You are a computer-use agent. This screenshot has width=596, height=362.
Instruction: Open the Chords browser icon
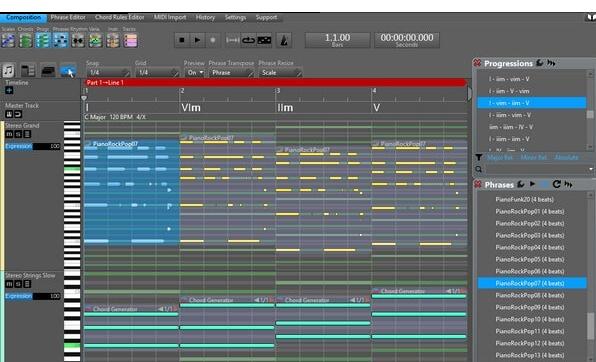[25, 40]
